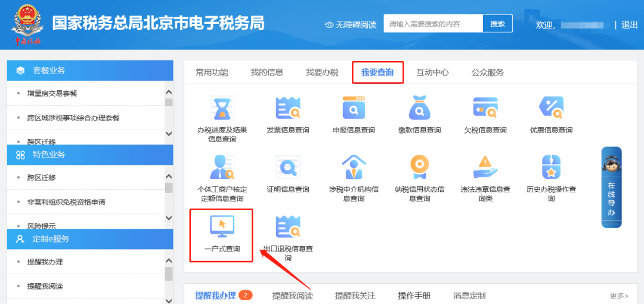This screenshot has width=644, height=304.
Task: Select the 提醒我阅读 tab below
Action: click(x=292, y=296)
